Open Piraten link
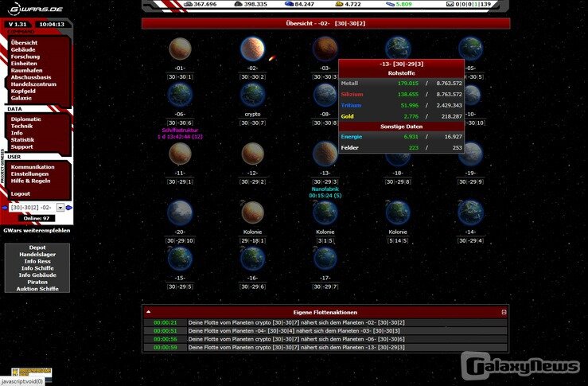 37,282
